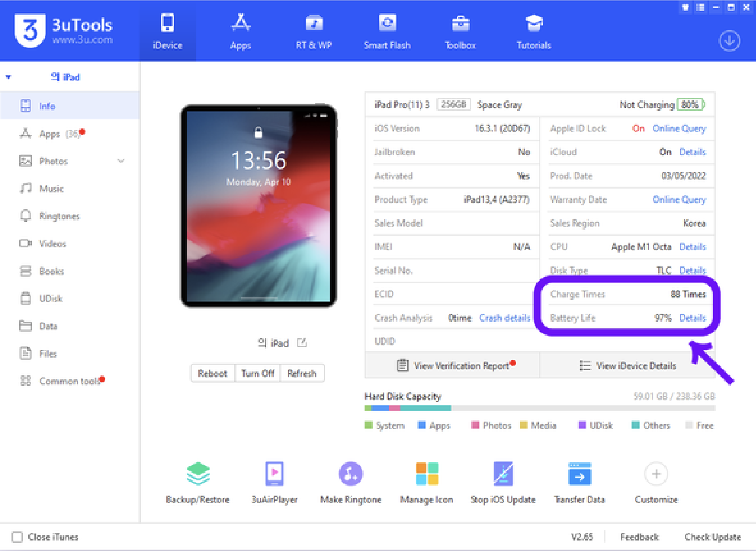Open the Stop iOS Update tool
This screenshot has width=756, height=551.
point(503,482)
